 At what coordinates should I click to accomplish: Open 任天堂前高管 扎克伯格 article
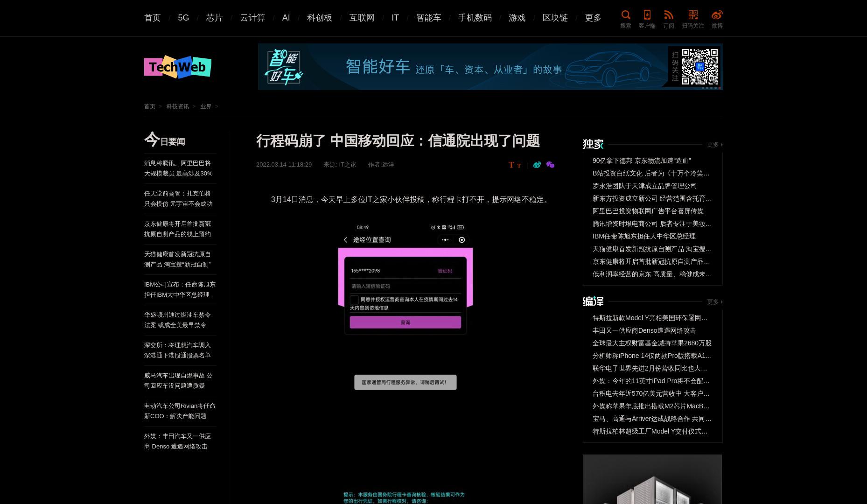[x=178, y=198]
